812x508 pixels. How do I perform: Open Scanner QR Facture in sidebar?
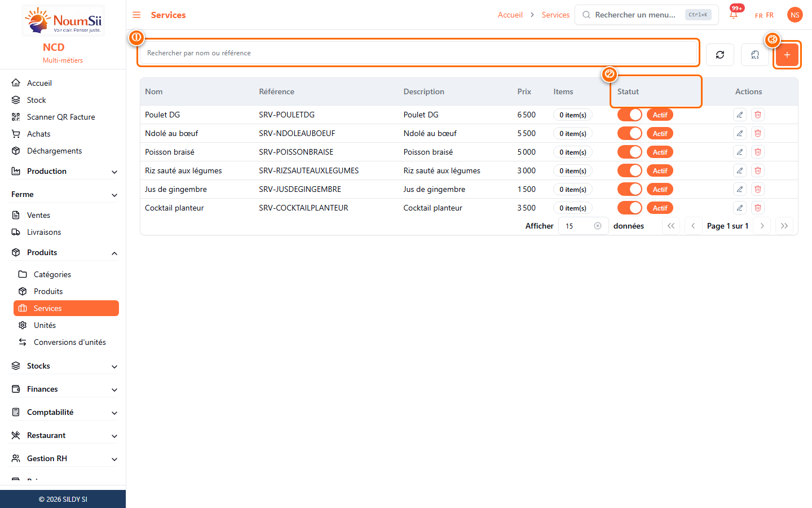(x=63, y=117)
